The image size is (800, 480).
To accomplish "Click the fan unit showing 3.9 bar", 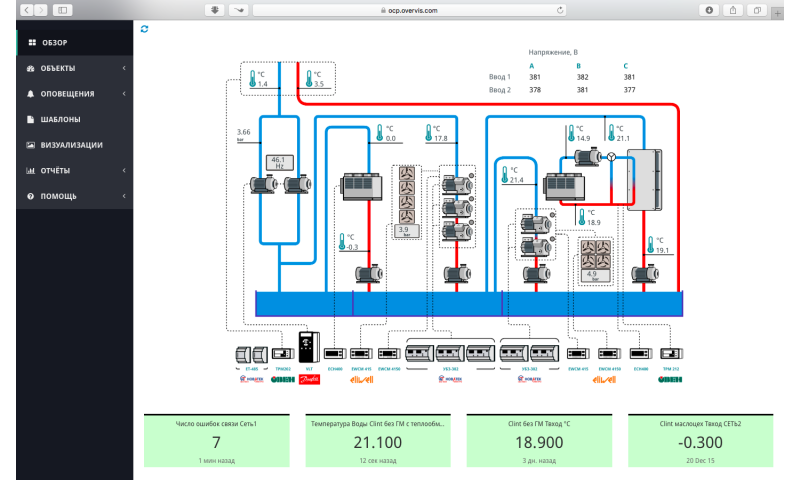I will click(x=404, y=196).
